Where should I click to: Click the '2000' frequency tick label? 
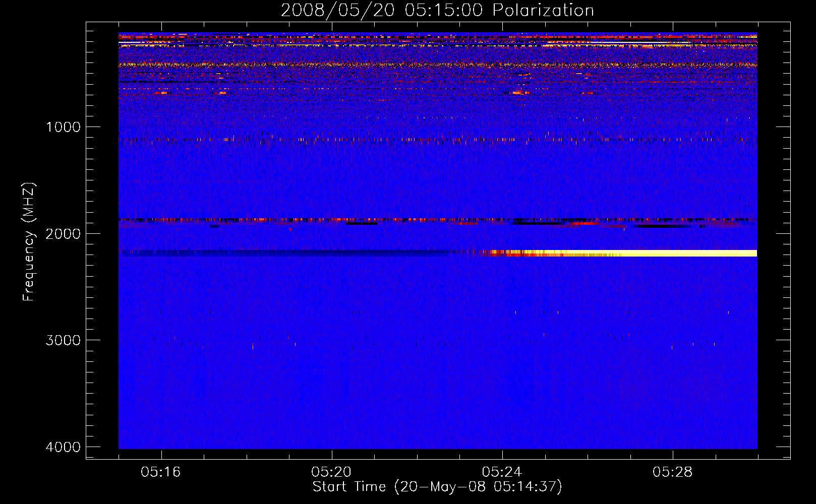click(63, 234)
